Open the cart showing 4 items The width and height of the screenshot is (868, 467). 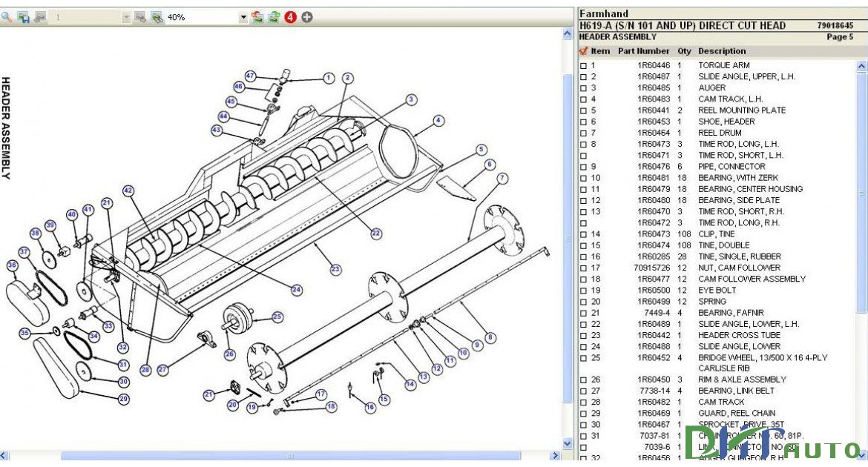[289, 16]
